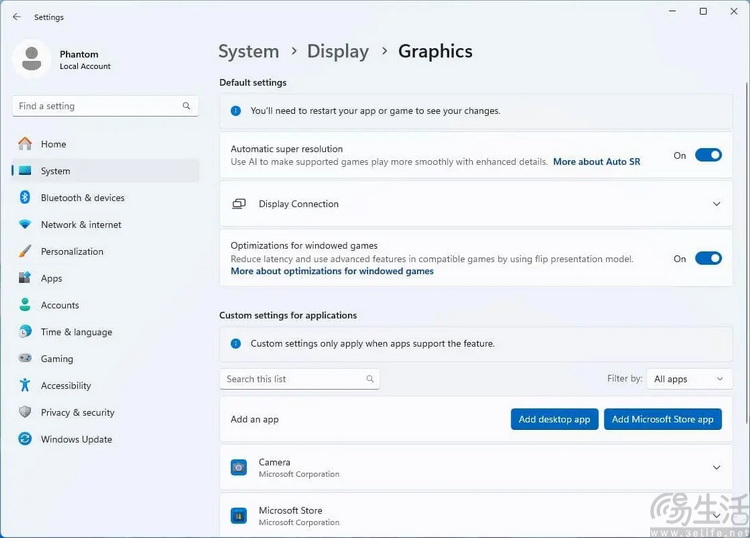Click the back arrow in Settings title bar
Viewport: 750px width, 538px height.
17,17
